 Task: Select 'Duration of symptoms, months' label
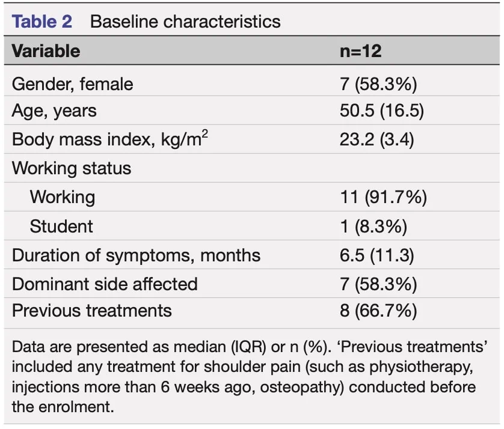pyautogui.click(x=136, y=255)
